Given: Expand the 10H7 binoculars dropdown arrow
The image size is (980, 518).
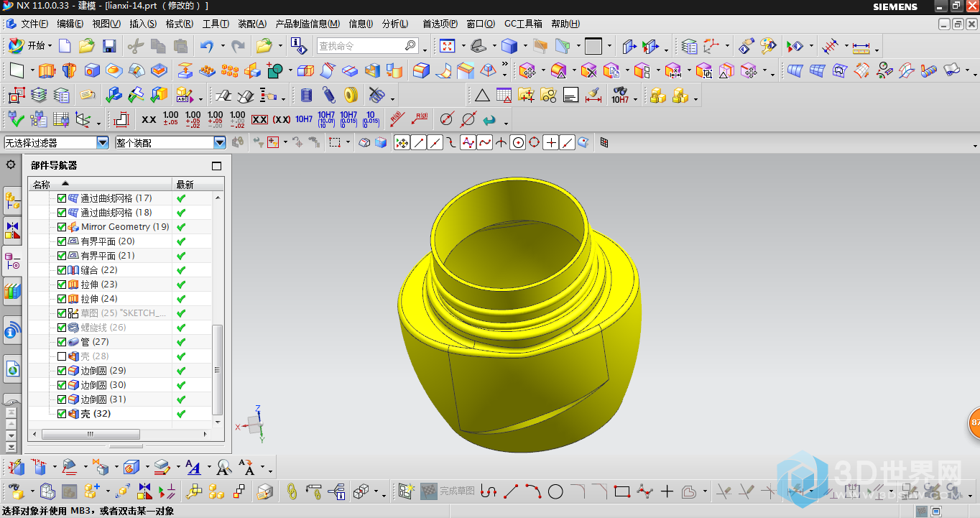Looking at the screenshot, I should point(635,99).
